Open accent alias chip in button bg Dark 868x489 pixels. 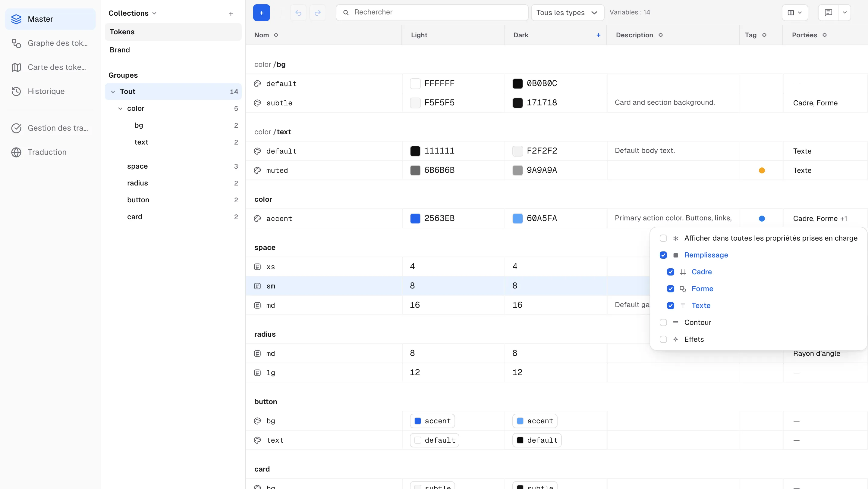point(535,421)
